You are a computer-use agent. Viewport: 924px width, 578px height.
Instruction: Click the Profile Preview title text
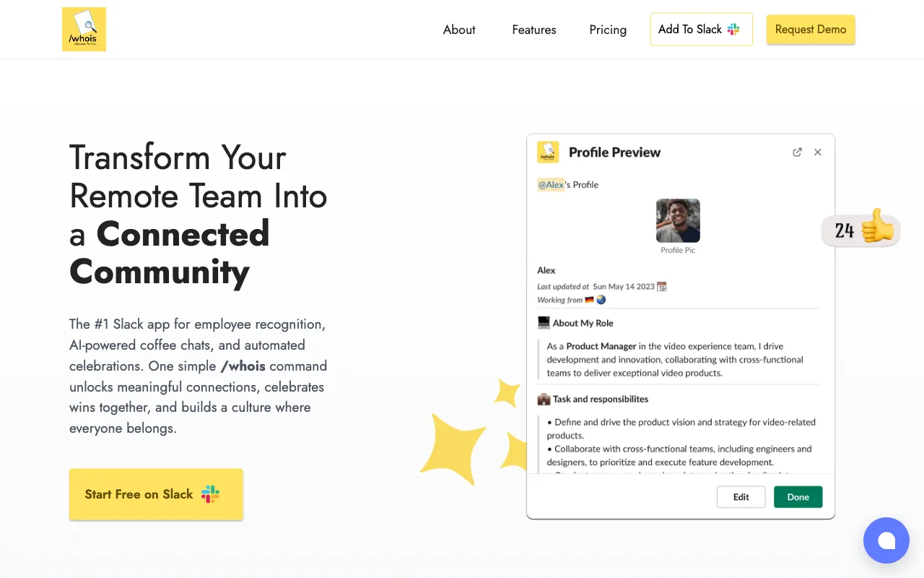coord(614,152)
